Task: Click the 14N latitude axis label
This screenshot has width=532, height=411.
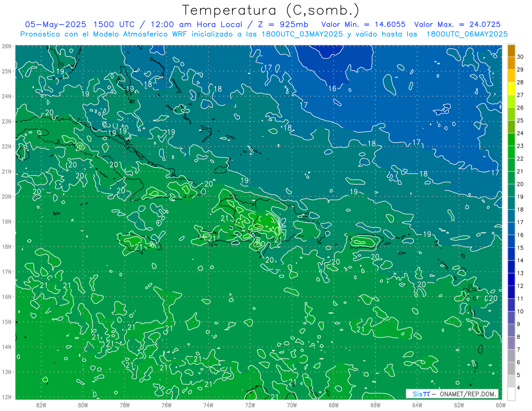Action: (x=7, y=347)
